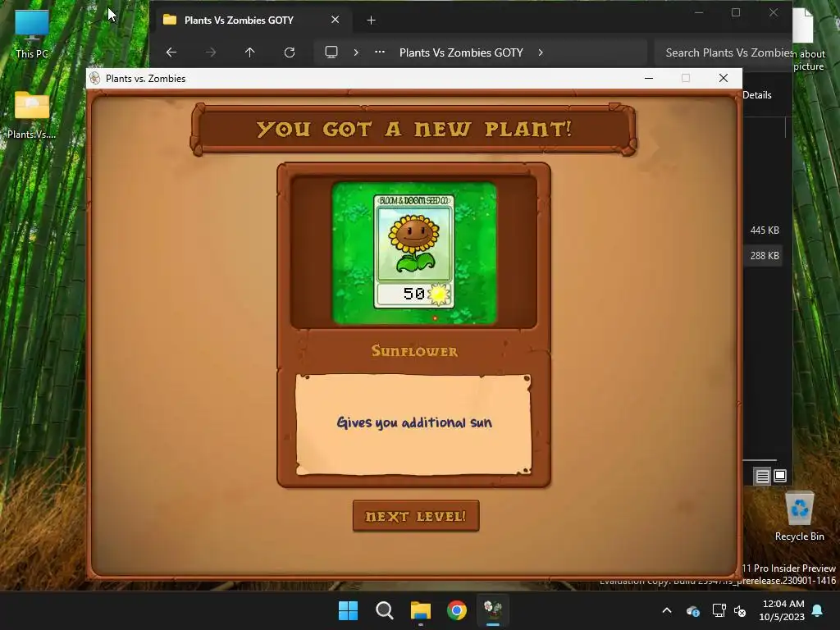Screen dimensions: 840x630
Task: Open the clock and date panel
Action: coord(782,610)
